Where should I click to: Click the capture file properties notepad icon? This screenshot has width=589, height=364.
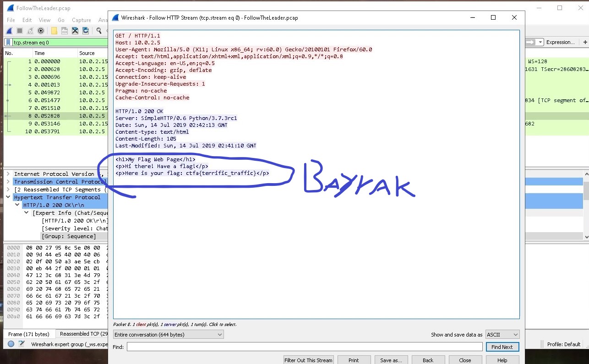click(x=22, y=344)
